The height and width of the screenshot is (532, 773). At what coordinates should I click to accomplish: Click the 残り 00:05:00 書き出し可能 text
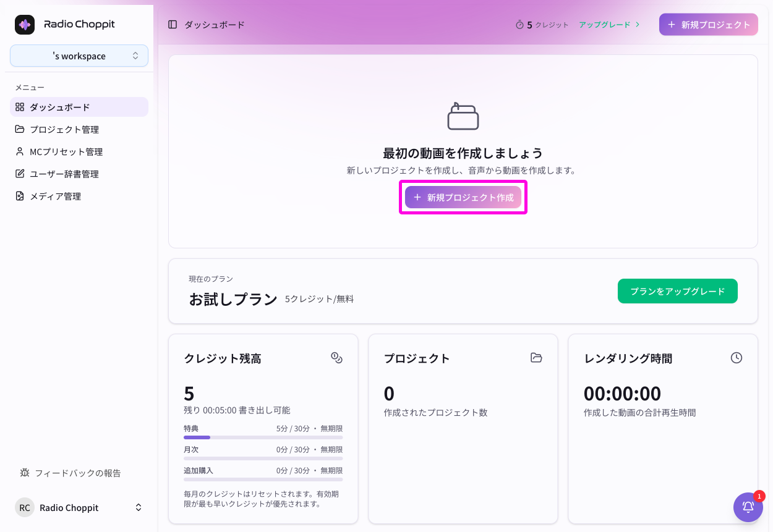pos(237,410)
